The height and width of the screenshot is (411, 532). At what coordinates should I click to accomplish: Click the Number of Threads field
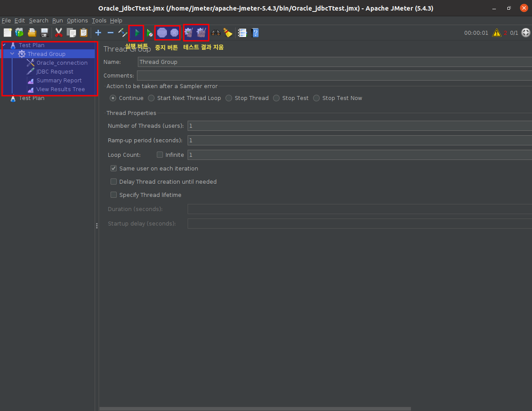(360, 126)
